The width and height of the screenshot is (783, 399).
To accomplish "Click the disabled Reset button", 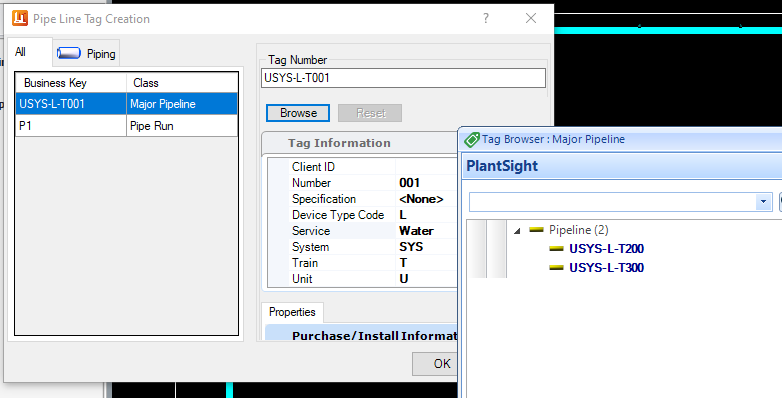I will (x=370, y=113).
